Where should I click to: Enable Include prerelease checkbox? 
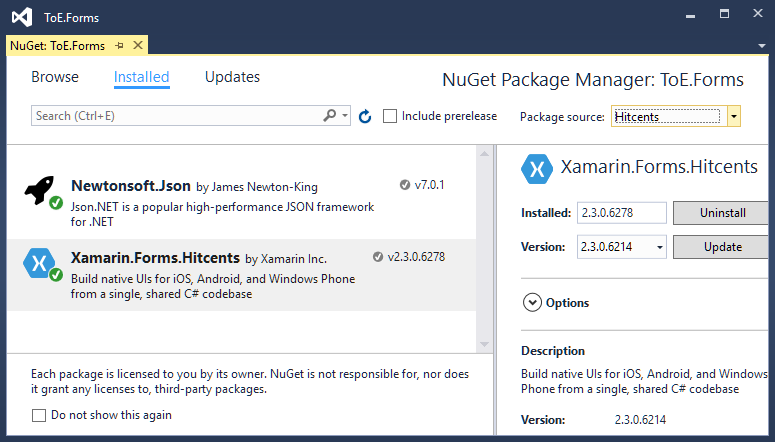coord(390,116)
